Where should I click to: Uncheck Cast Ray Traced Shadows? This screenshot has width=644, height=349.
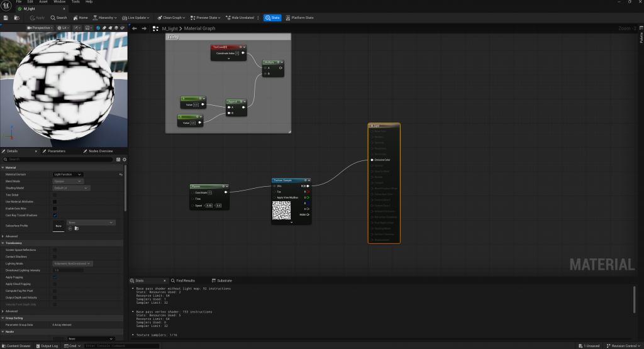55,215
